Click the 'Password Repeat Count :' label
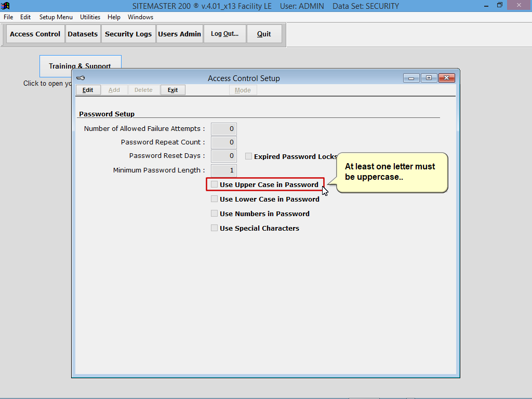This screenshot has width=532, height=399. pos(163,142)
